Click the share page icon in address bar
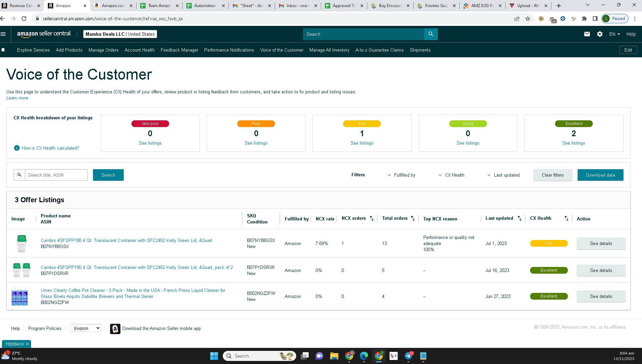The height and width of the screenshot is (364, 642). [x=517, y=19]
